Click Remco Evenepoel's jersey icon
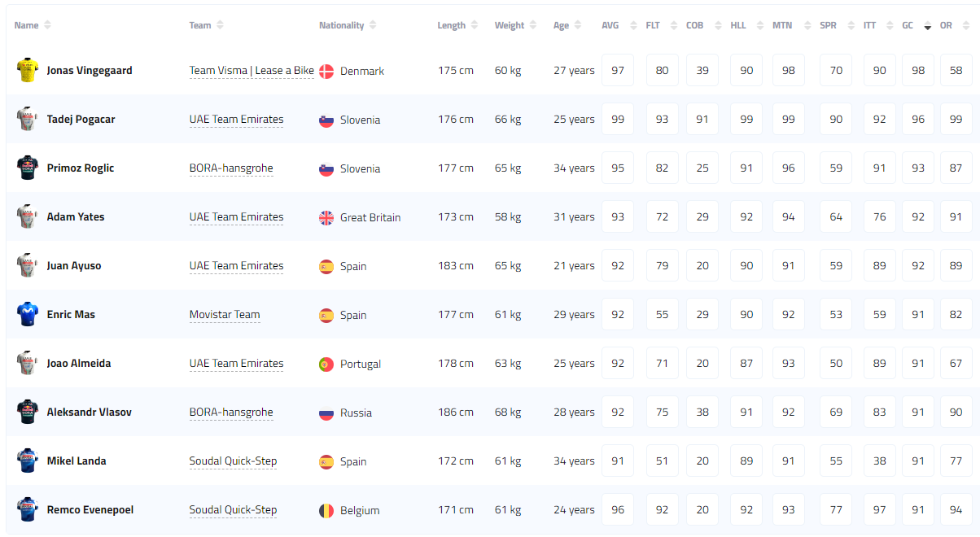 [28, 509]
